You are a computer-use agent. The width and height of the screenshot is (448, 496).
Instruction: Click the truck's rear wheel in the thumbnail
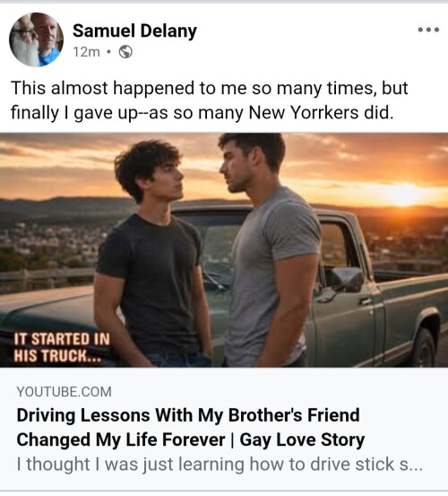click(424, 347)
